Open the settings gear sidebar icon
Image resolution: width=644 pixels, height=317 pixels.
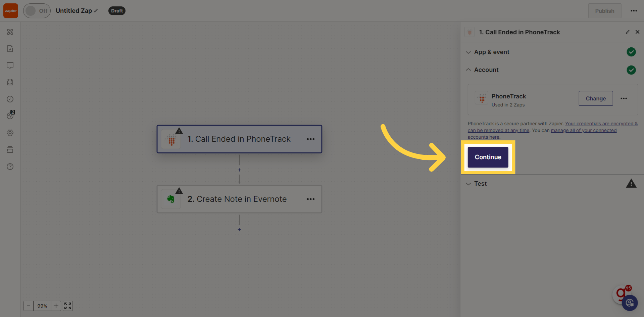click(x=10, y=133)
